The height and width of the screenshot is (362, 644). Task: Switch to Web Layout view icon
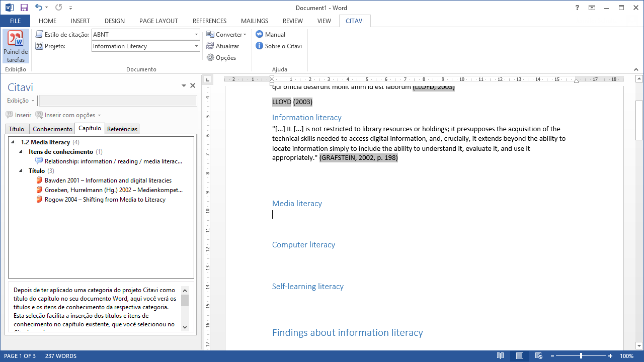pyautogui.click(x=538, y=356)
